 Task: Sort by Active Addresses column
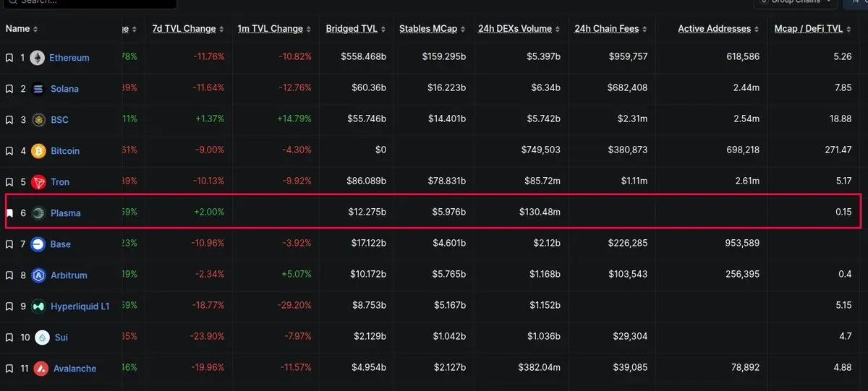[719, 29]
